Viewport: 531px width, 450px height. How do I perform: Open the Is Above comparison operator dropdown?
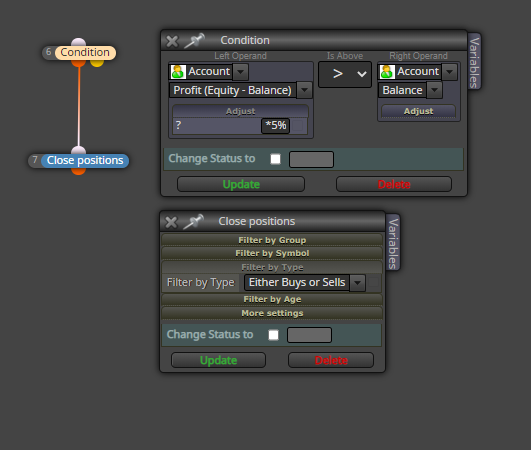pyautogui.click(x=345, y=74)
